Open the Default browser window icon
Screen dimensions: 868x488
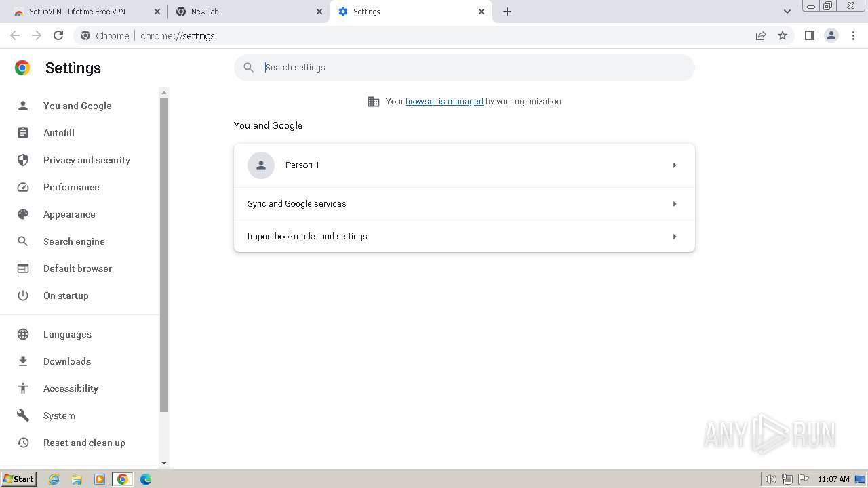[x=23, y=268]
